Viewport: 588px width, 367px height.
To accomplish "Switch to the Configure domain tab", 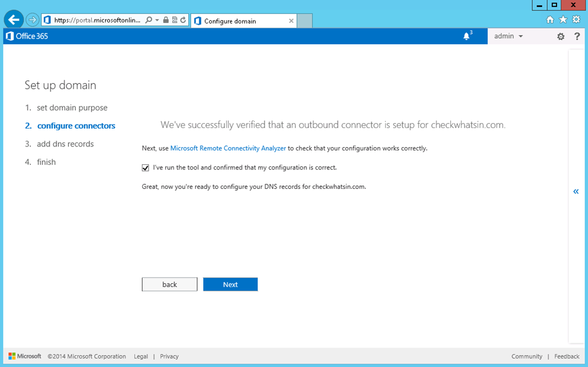I will (x=243, y=21).
